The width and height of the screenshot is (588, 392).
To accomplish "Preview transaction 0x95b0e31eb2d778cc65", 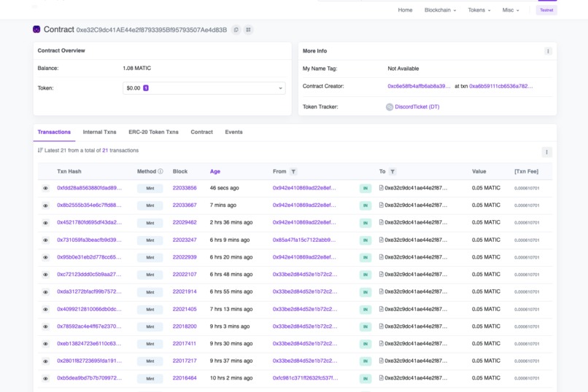I will pyautogui.click(x=45, y=257).
